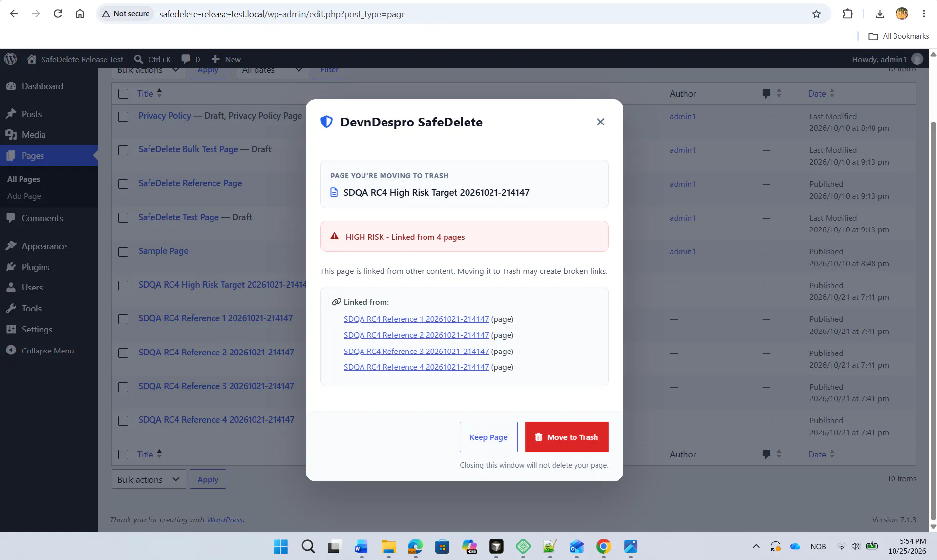Open Appearance from the sidebar
937x560 pixels.
[x=44, y=246]
